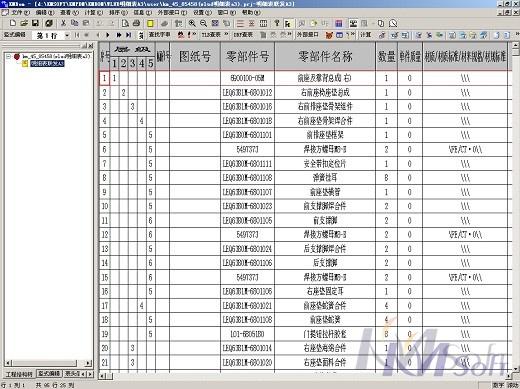This screenshot has height=389, width=520.
Task: Select the highlighted tree child item
Action: [47, 63]
